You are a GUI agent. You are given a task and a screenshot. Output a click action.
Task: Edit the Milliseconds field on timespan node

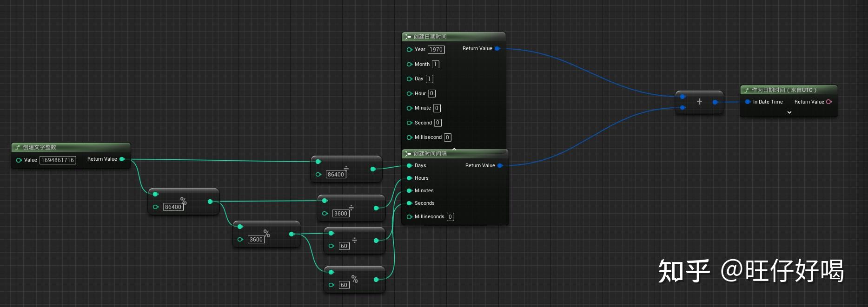click(x=450, y=217)
